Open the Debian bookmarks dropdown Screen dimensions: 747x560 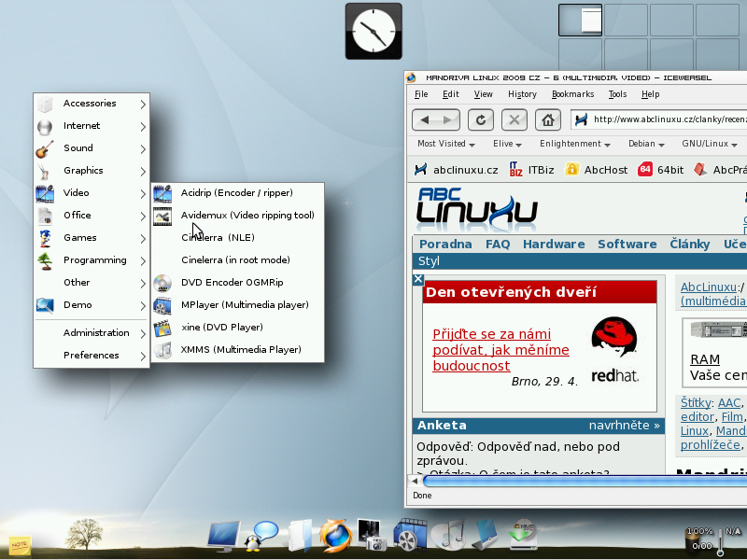pyautogui.click(x=646, y=144)
